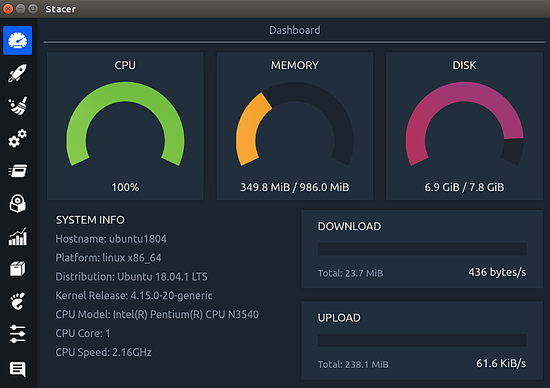The width and height of the screenshot is (550, 388).
Task: Minimize the Stacer window
Action: pos(21,8)
